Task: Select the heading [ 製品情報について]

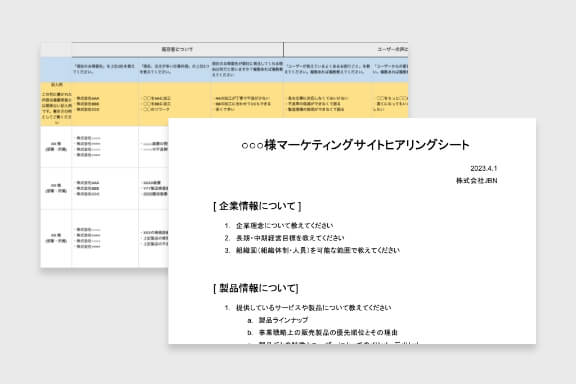Action: point(256,288)
